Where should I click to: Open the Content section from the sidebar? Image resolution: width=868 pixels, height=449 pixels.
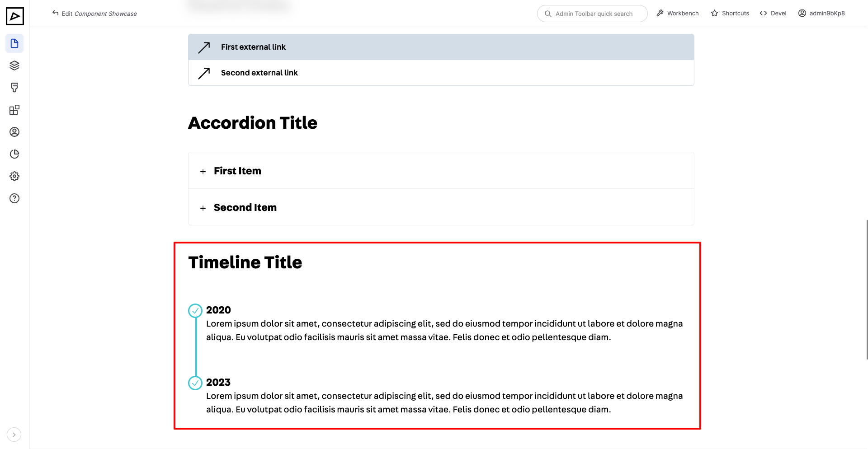[x=14, y=43]
